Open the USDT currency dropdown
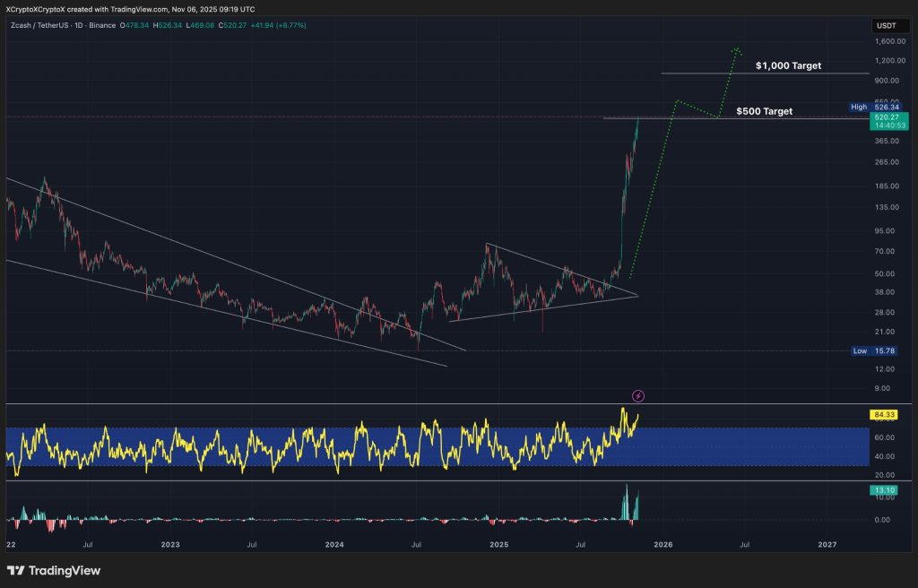The image size is (918, 588). pos(890,25)
